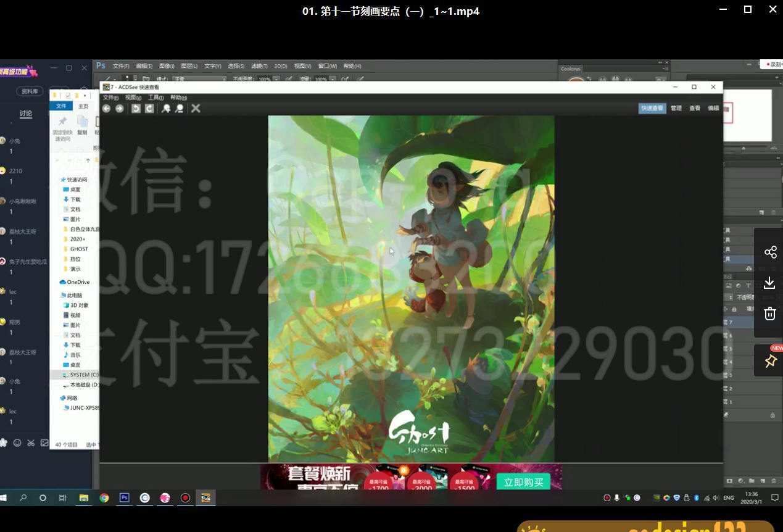Click the pin icon with NEW badge
This screenshot has width=783, height=532.
coord(771,361)
